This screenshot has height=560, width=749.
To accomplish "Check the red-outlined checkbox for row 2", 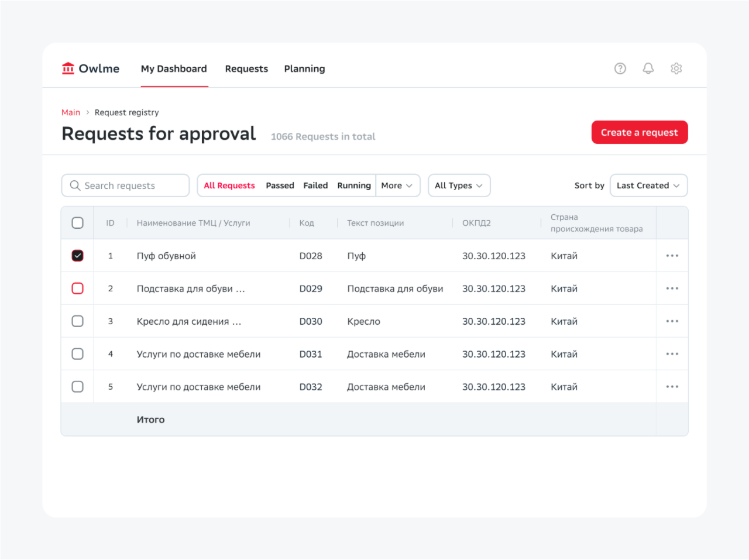I will 77,288.
